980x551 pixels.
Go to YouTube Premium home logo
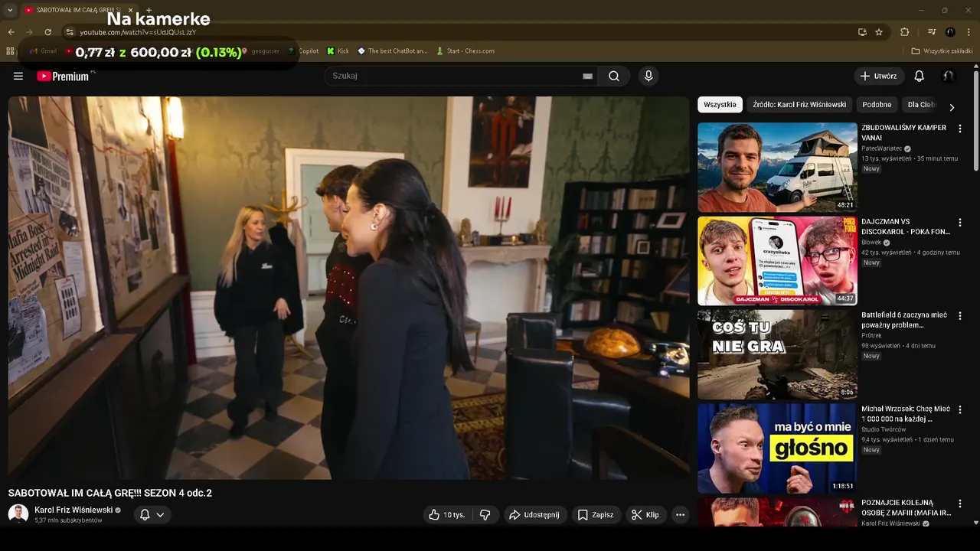63,76
